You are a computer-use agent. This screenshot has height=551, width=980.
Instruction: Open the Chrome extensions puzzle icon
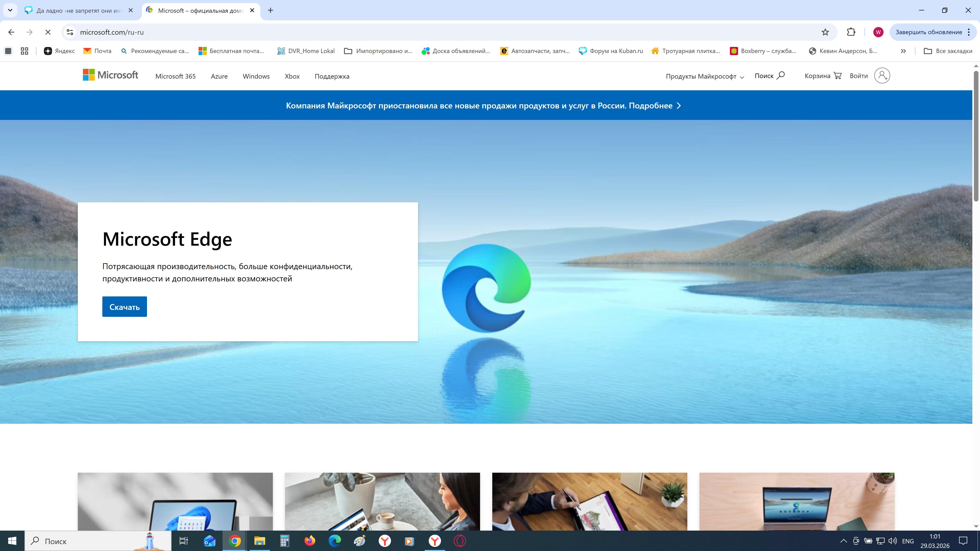tap(851, 32)
